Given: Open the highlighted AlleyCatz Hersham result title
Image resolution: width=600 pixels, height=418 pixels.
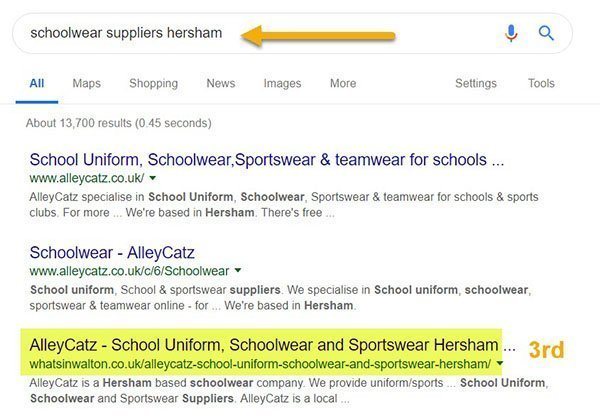Looking at the screenshot, I should click(264, 344).
